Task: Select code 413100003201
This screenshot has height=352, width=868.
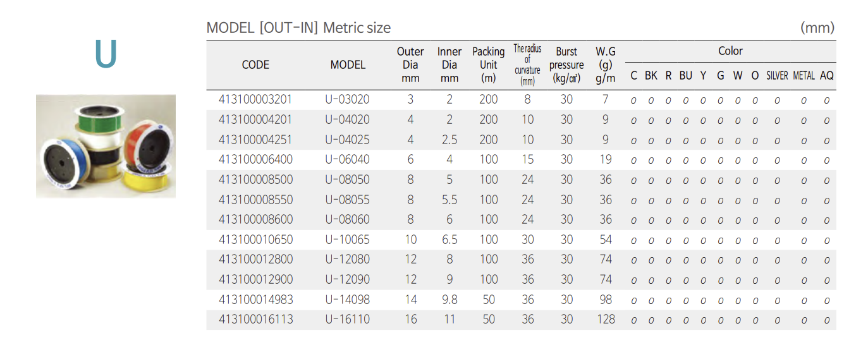Action: 255,99
